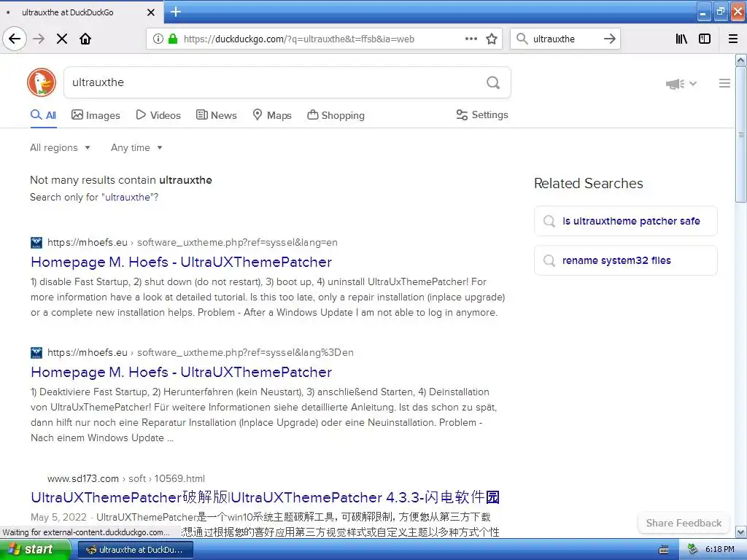Click the www.sd173.com result URL
Screen dimensions: 747x560
(x=126, y=478)
